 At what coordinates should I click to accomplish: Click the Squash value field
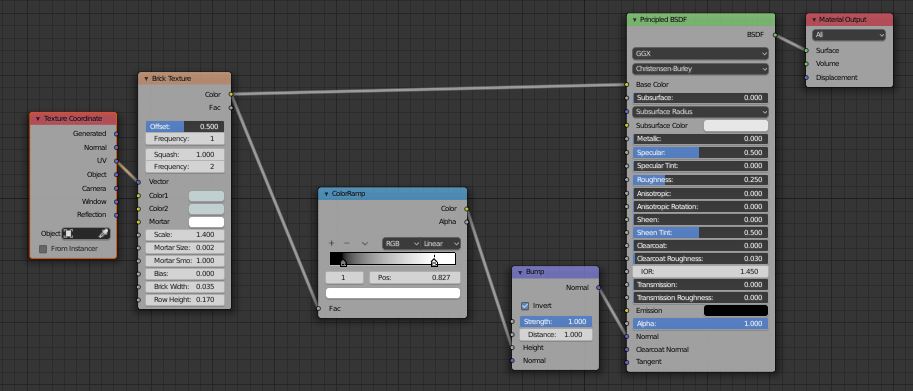click(185, 155)
